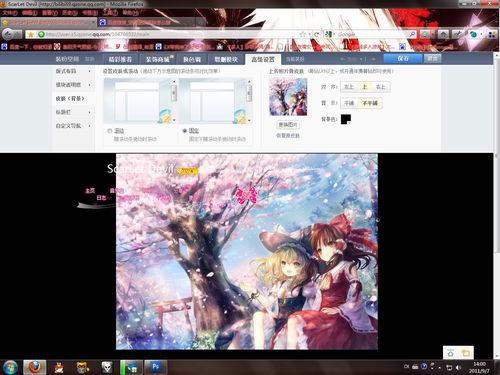Click the search magnifier in the Google box
This screenshot has height=375, width=500.
pyautogui.click(x=412, y=34)
